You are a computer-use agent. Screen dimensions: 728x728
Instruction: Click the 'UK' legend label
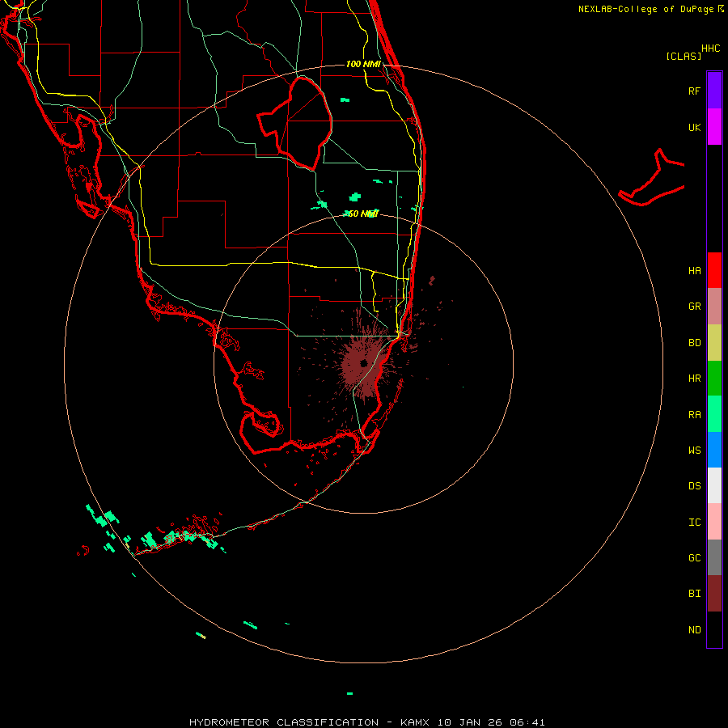[x=694, y=128]
